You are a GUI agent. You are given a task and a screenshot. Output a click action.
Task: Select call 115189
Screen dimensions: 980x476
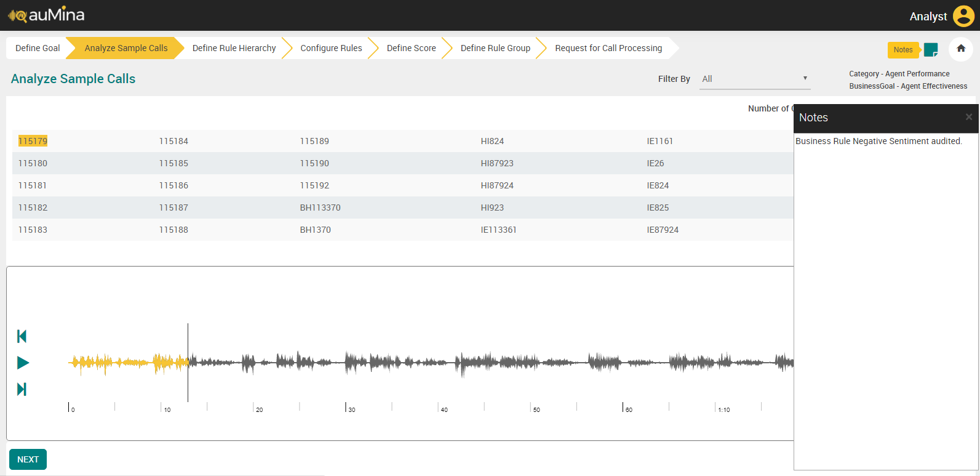pos(314,141)
